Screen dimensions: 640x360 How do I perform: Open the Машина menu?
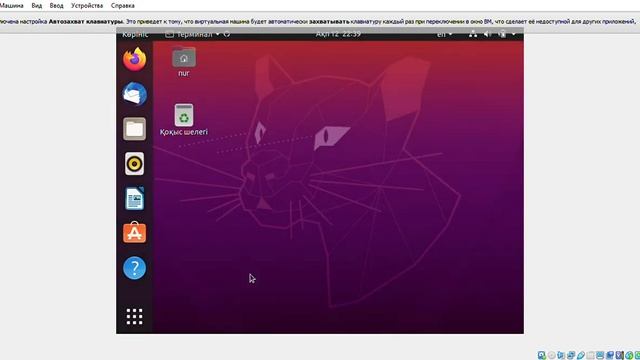[x=11, y=6]
